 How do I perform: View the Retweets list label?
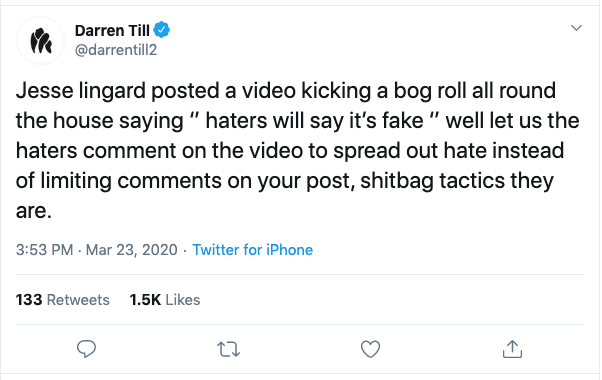point(78,300)
